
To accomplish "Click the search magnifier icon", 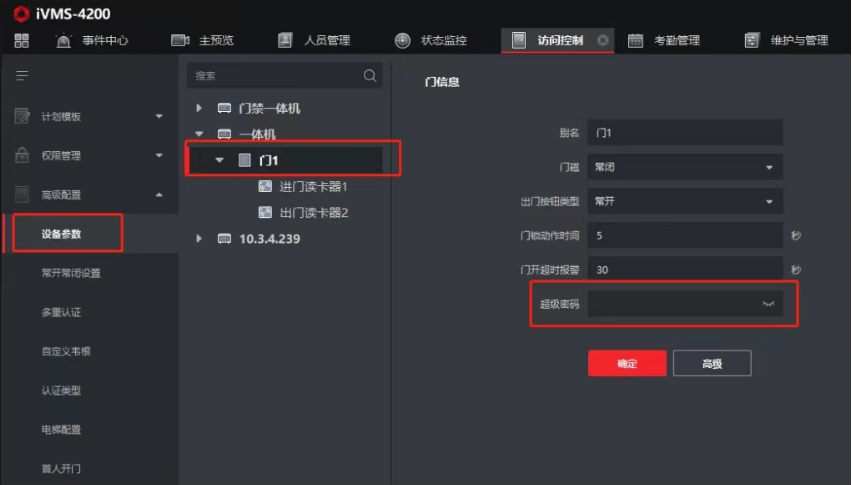I will pos(370,75).
